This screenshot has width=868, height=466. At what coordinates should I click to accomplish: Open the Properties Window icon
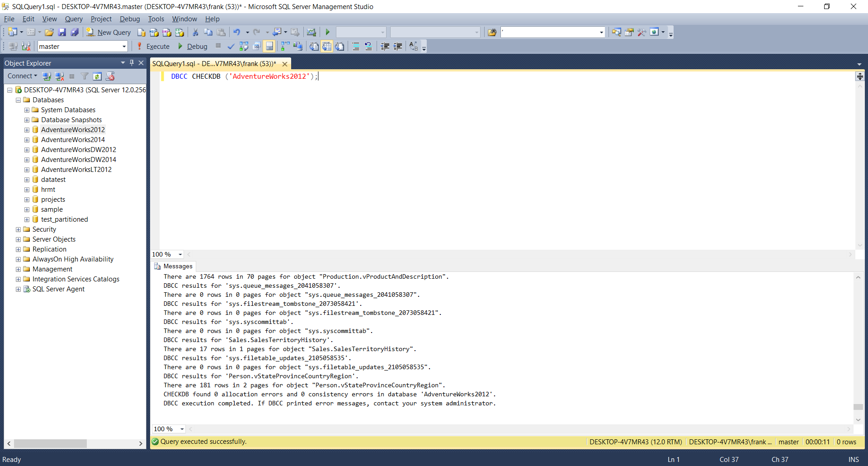coord(629,32)
